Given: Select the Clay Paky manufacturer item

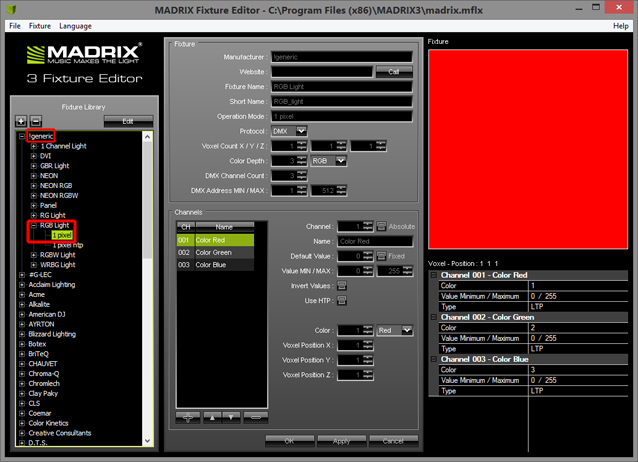Looking at the screenshot, I should [x=43, y=394].
